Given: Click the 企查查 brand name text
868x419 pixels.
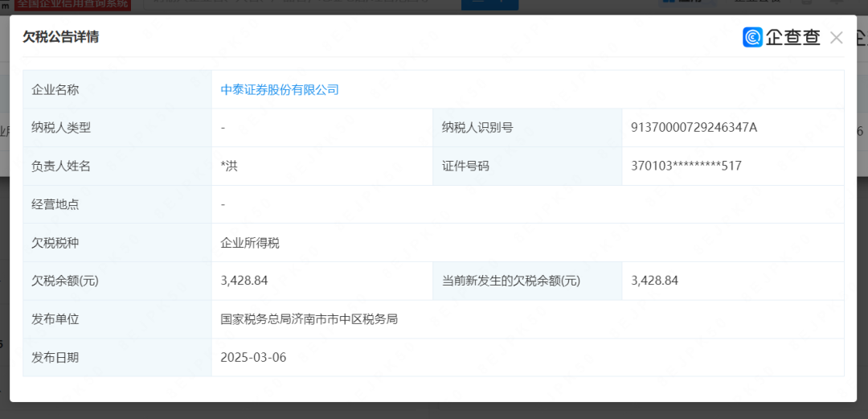Looking at the screenshot, I should pyautogui.click(x=793, y=37).
